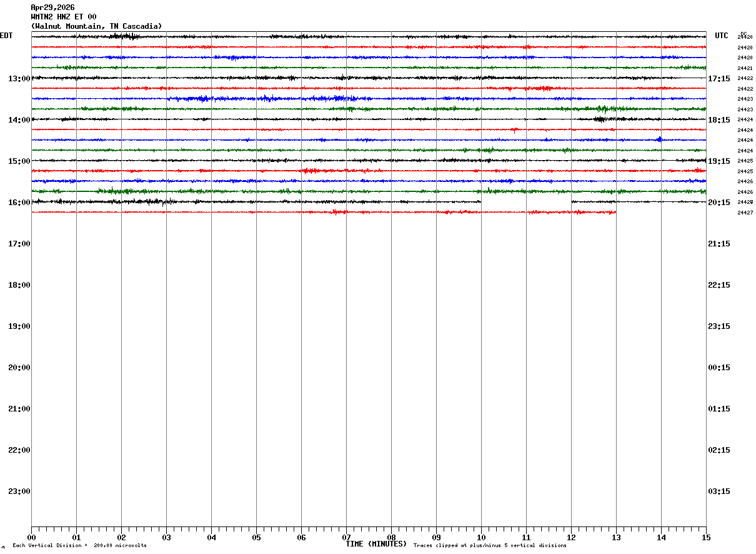This screenshot has height=554, width=756.
Task: Click the 18:15 UTC time label
Action: point(719,120)
